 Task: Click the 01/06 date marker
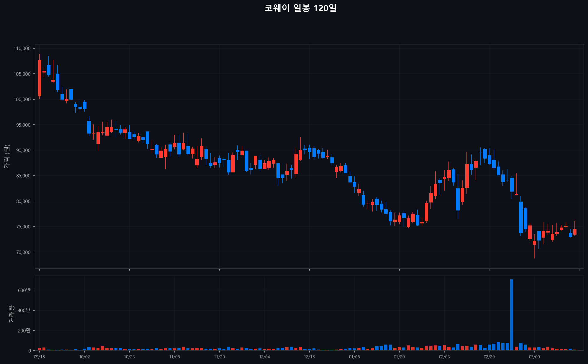[354, 357]
